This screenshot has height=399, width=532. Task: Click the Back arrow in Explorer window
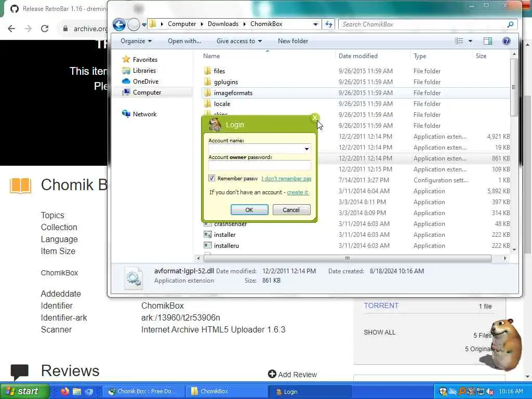click(x=119, y=24)
